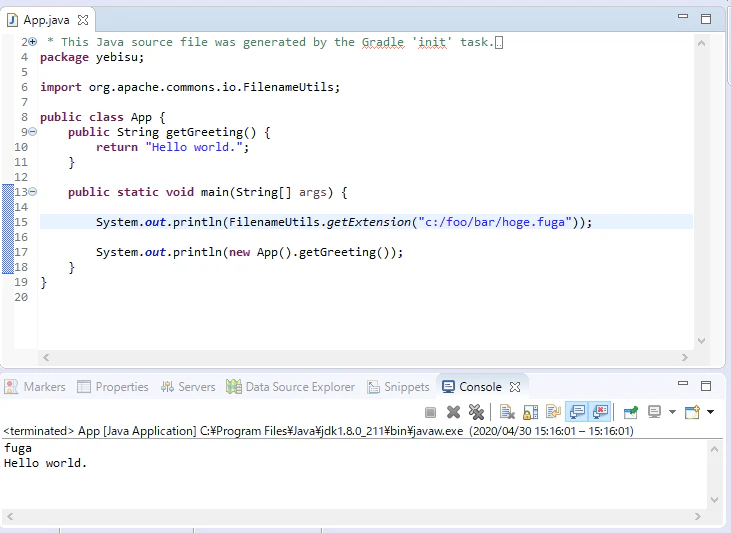Image resolution: width=731 pixels, height=533 pixels.
Task: Minimize the editor area
Action: click(683, 17)
